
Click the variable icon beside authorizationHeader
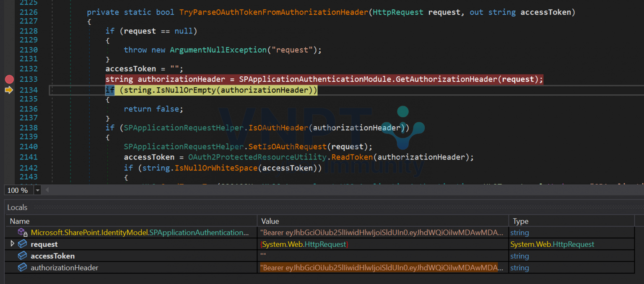[22, 267]
